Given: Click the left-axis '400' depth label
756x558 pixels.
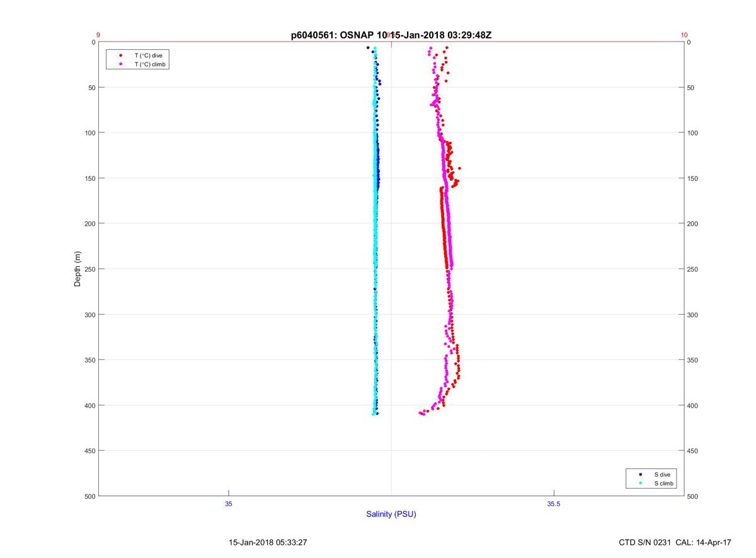Looking at the screenshot, I should [89, 405].
